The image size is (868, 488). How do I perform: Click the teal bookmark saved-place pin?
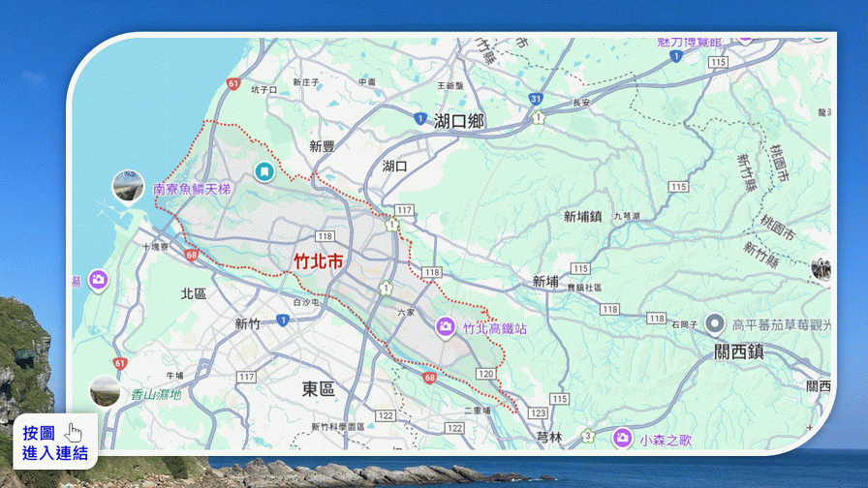coord(263,171)
